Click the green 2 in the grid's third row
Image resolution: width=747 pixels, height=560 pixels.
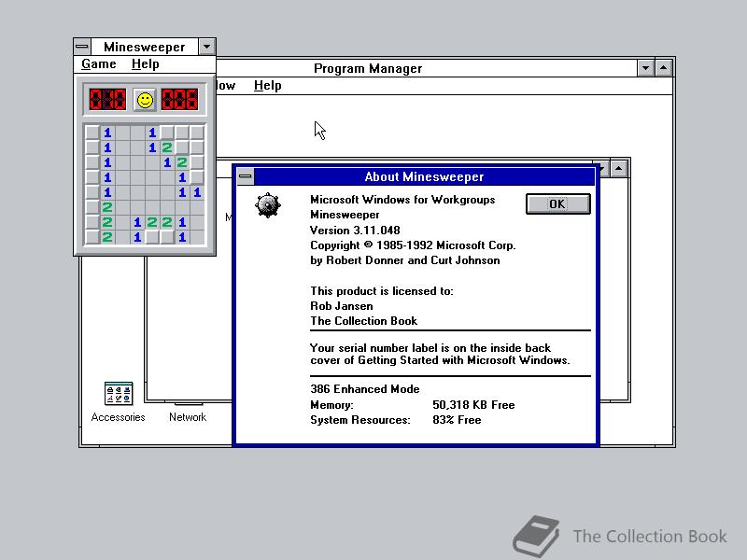[182, 162]
